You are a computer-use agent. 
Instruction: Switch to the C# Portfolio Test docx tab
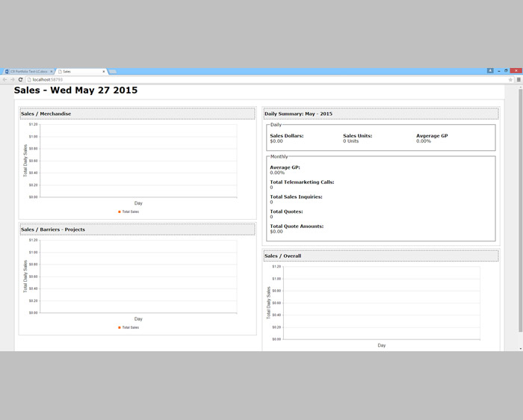(28, 72)
